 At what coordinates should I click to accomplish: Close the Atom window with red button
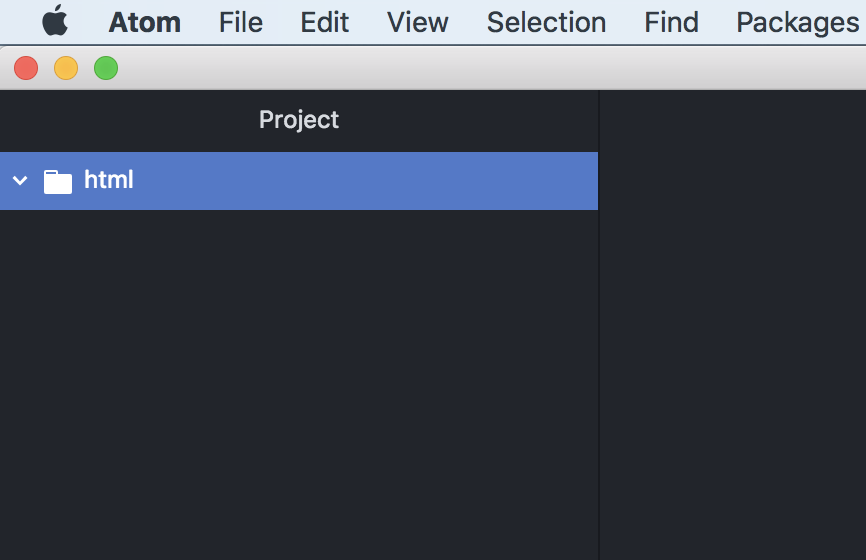click(26, 68)
